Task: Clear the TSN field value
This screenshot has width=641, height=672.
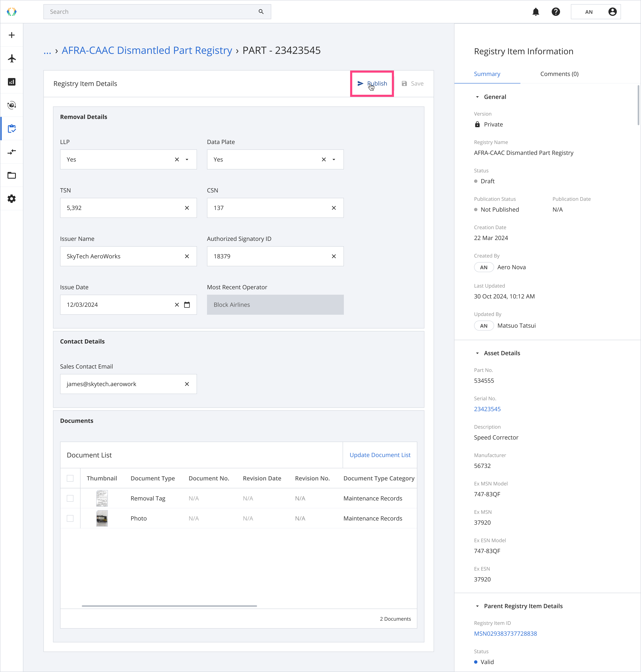Action: point(187,208)
